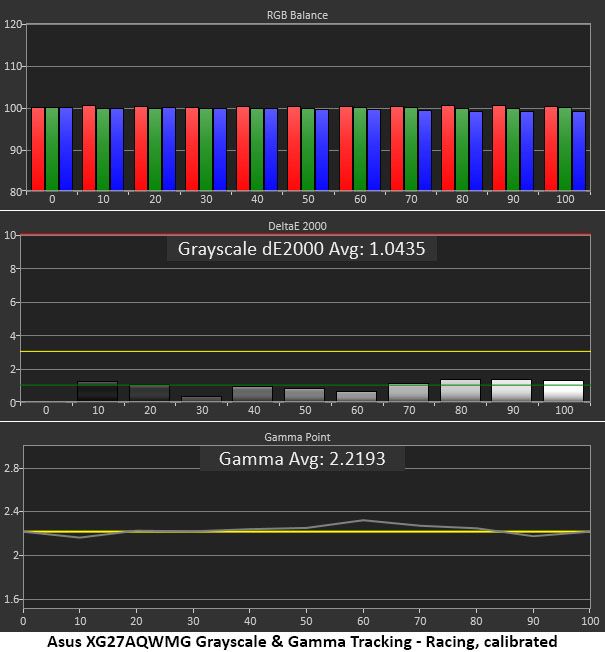Click the gamma curve peak at 60

363,520
